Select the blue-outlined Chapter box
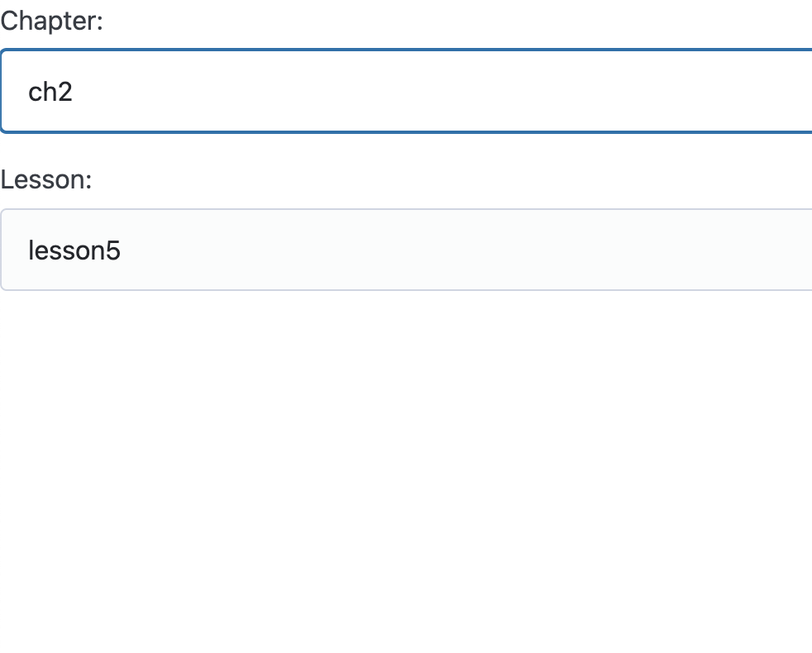This screenshot has height=653, width=812. (x=406, y=91)
